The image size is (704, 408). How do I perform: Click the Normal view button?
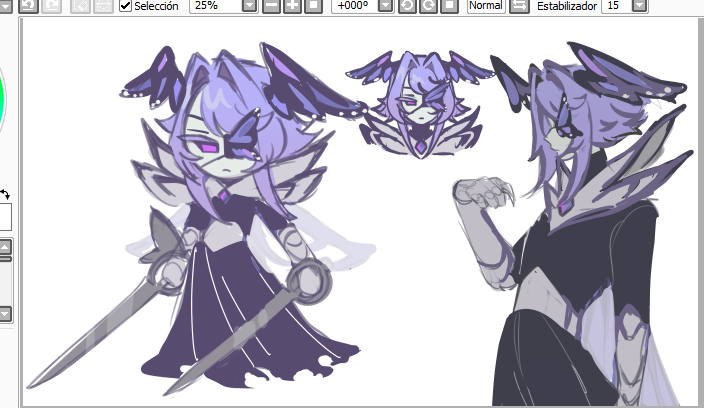486,5
